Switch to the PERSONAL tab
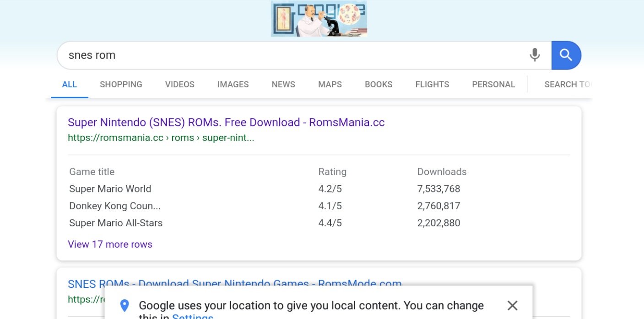Image resolution: width=644 pixels, height=319 pixels. (x=493, y=85)
